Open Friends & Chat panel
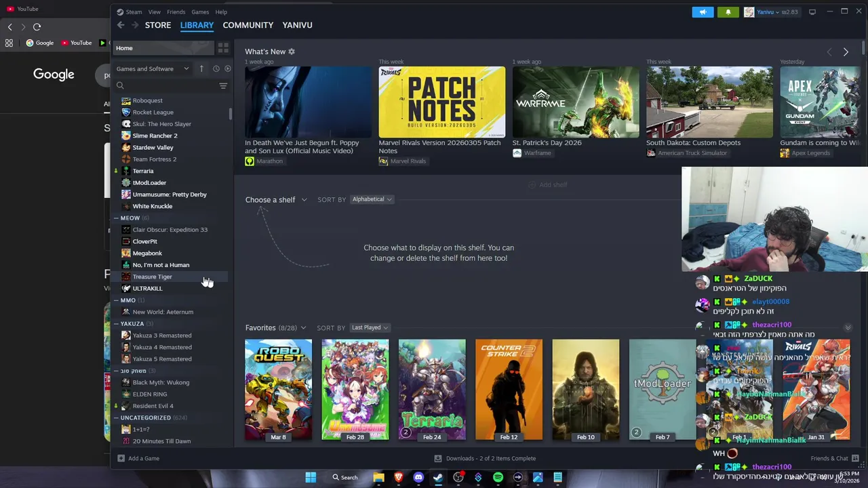 click(835, 458)
